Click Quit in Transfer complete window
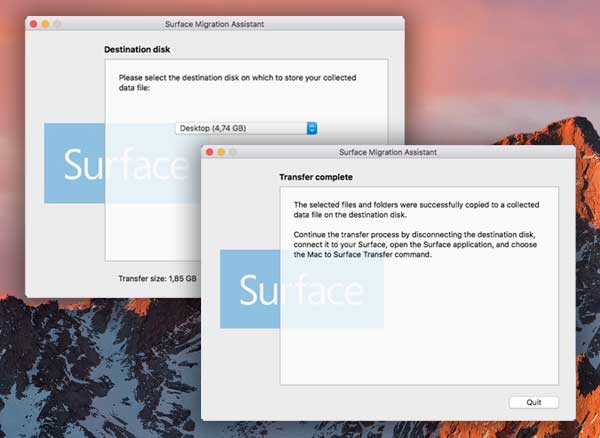This screenshot has width=600, height=438. pos(533,402)
